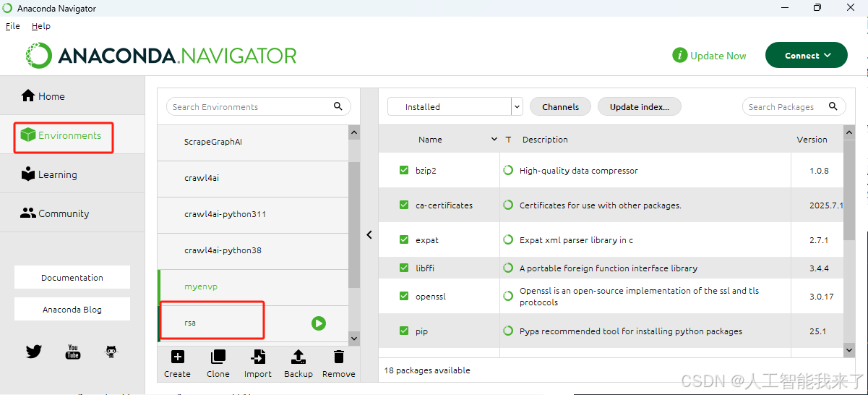
Task: Click the Update index button
Action: coord(639,107)
